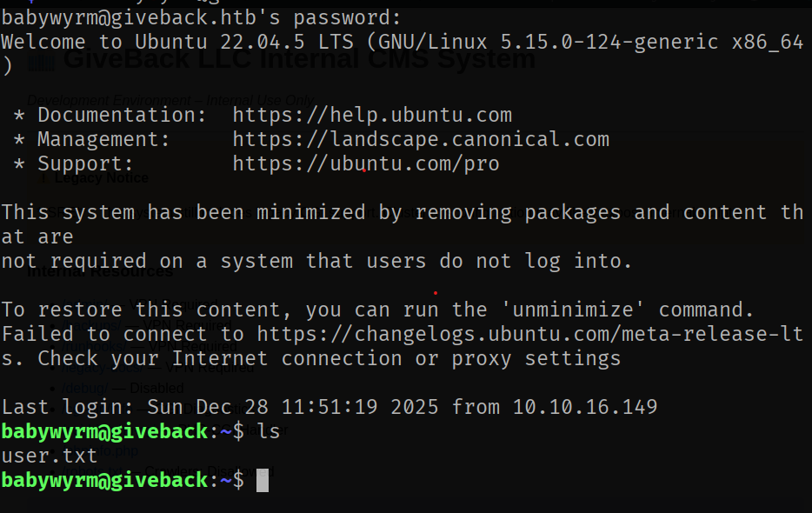The width and height of the screenshot is (812, 513).
Task: Click the user.txt filename in output
Action: point(50,456)
